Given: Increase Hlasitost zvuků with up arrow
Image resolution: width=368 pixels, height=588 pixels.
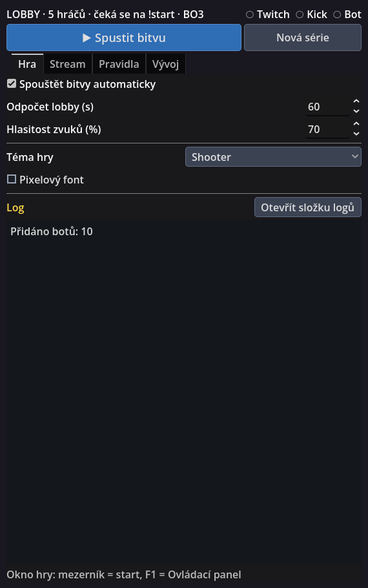Looking at the screenshot, I should coord(356,124).
